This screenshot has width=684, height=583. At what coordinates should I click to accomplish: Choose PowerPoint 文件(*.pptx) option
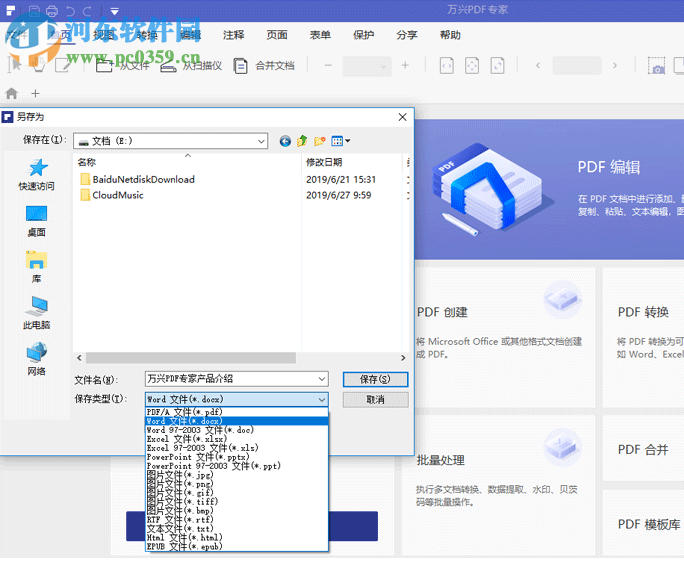coord(236,457)
